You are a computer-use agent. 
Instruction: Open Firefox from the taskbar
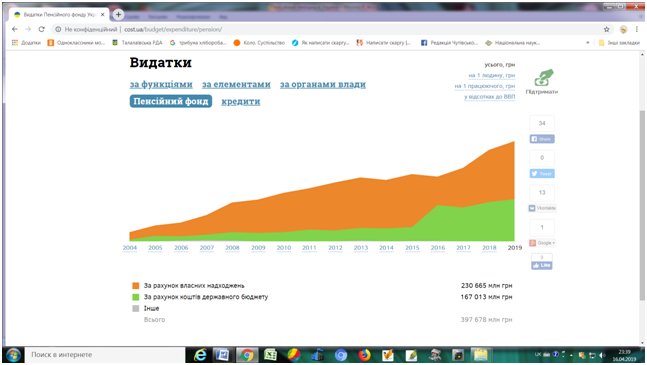coord(364,355)
